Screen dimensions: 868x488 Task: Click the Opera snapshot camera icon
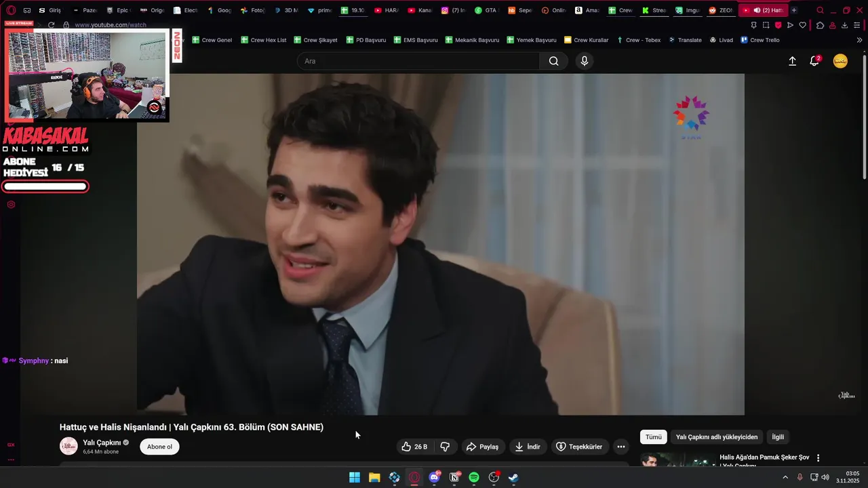[x=766, y=25]
